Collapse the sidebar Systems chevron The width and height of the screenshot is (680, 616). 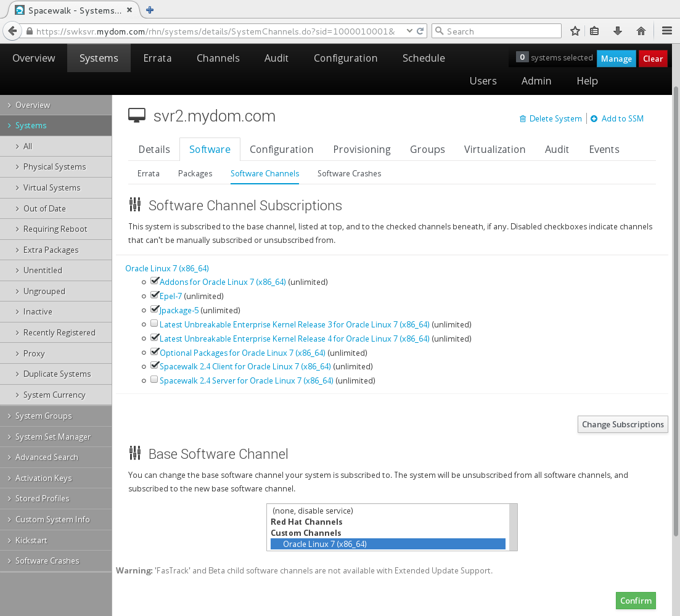(9, 125)
